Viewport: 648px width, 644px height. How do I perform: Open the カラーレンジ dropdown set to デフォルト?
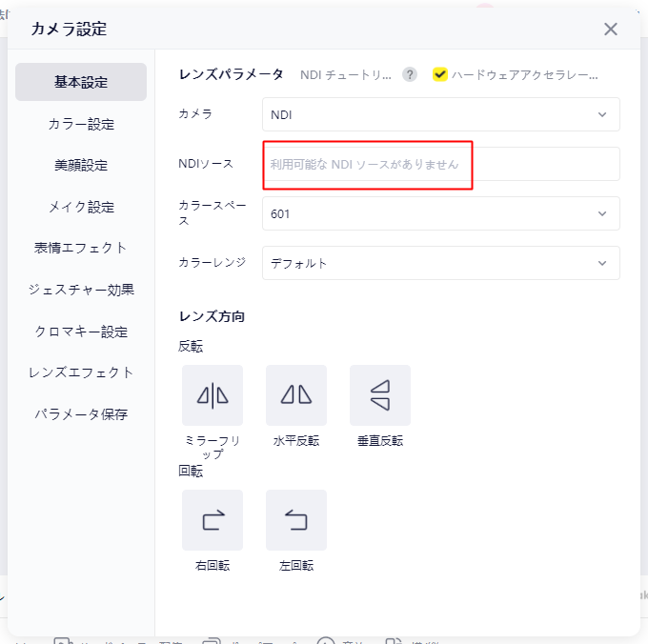440,263
